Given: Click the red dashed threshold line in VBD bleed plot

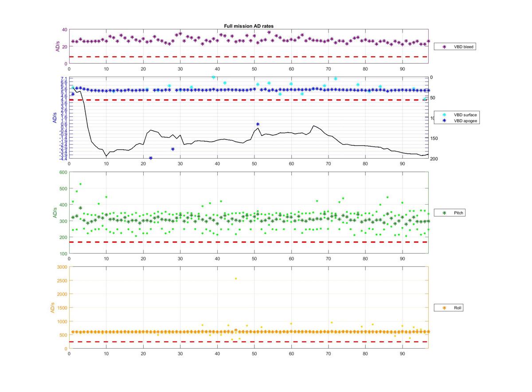Looking at the screenshot, I should tap(249, 57).
